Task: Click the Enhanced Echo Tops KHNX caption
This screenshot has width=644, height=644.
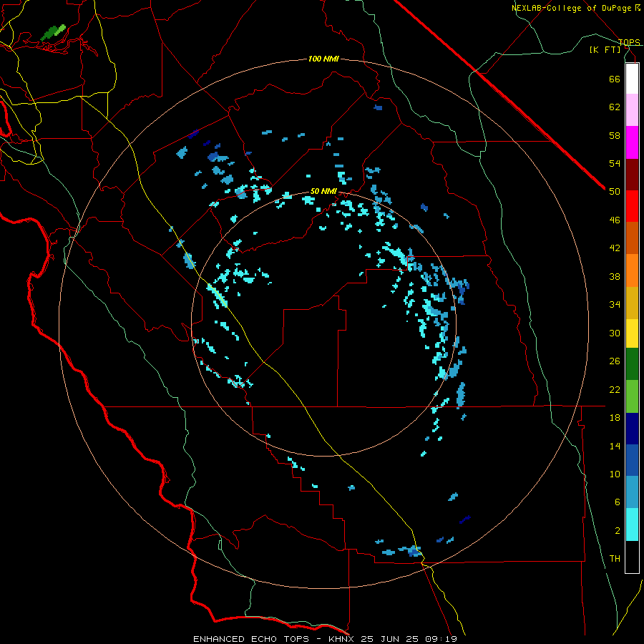Action: 325,639
